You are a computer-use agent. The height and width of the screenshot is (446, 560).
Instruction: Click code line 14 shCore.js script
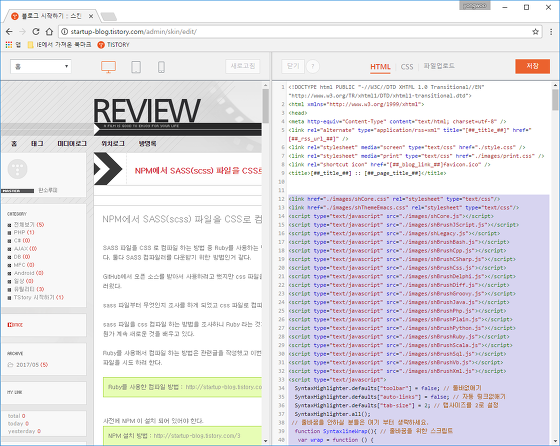(x=391, y=216)
